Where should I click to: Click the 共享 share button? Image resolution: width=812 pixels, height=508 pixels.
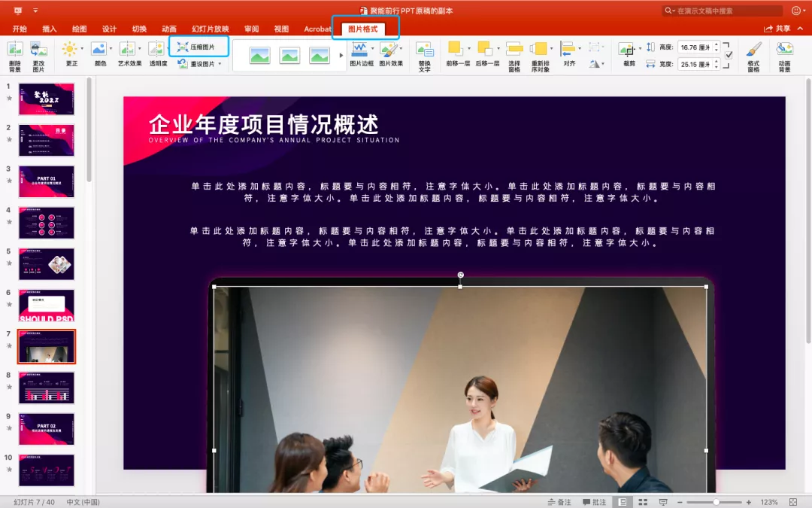point(778,29)
